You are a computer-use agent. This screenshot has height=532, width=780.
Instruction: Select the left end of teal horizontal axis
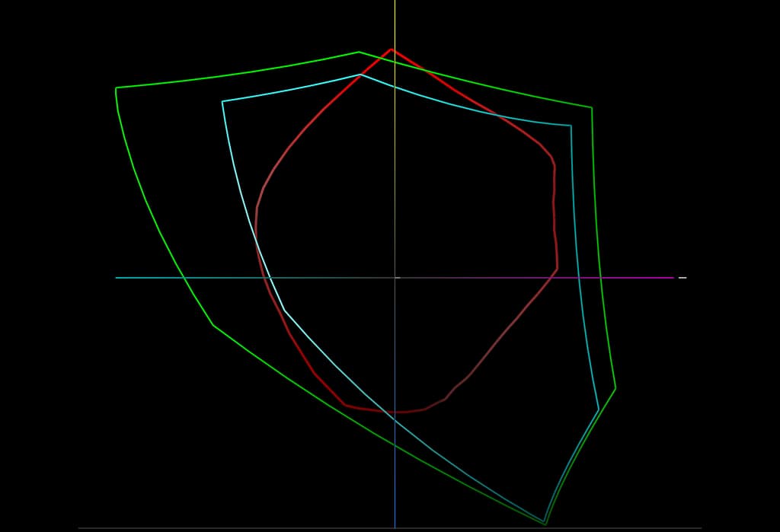[117, 278]
